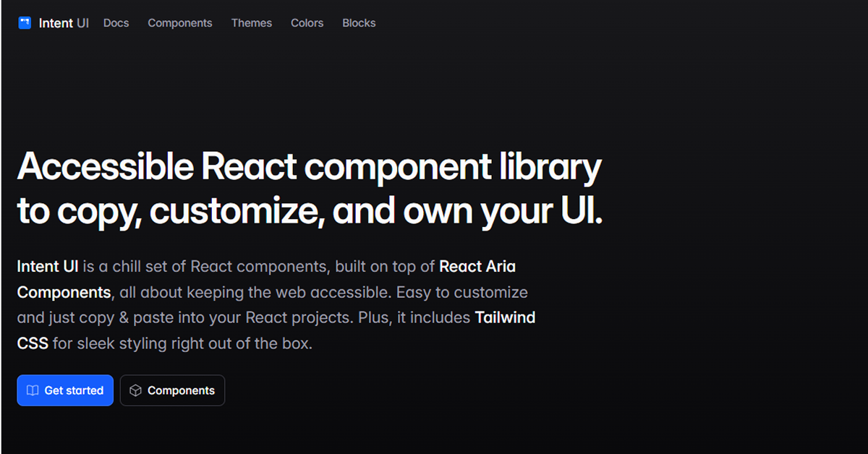Click the Components button next to Get started
The width and height of the screenshot is (868, 454).
click(x=172, y=390)
